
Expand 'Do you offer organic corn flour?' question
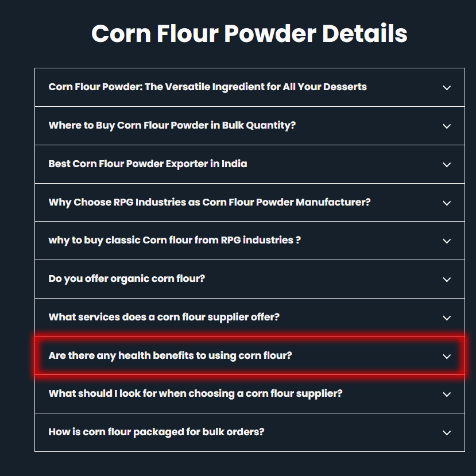click(x=126, y=279)
